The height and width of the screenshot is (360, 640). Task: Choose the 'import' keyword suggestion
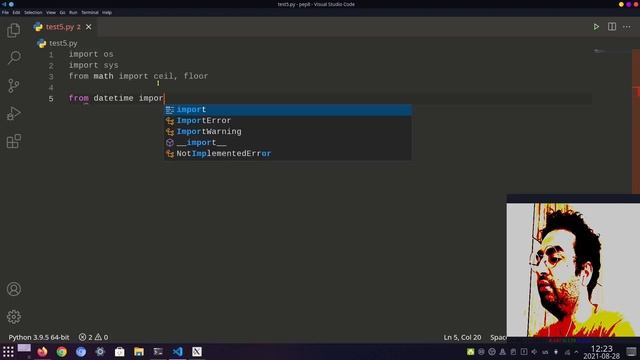point(288,109)
